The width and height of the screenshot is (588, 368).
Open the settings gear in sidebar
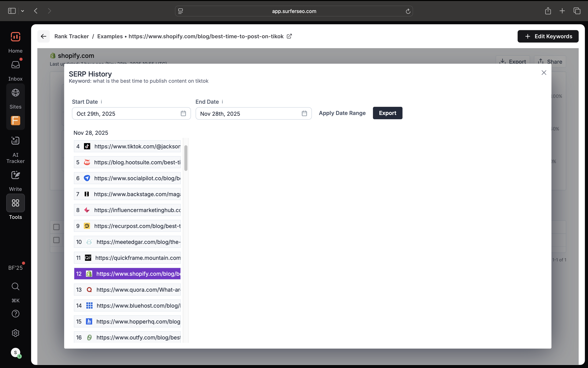(15, 333)
